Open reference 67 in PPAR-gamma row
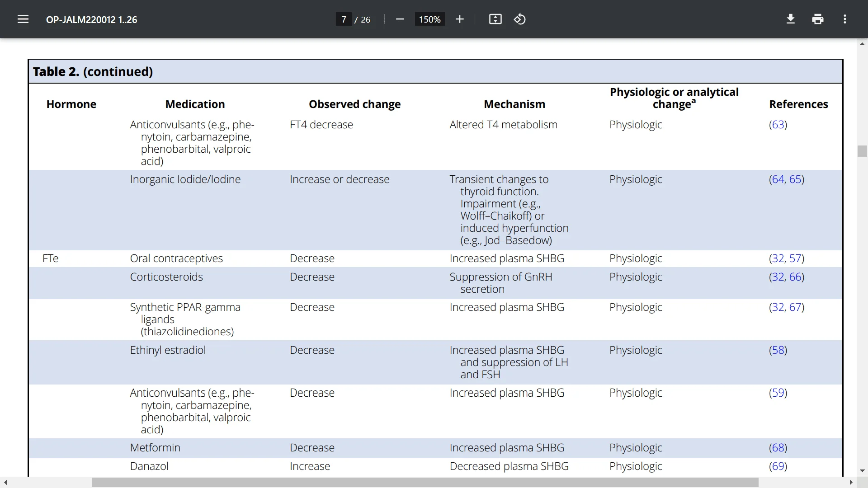The height and width of the screenshot is (488, 868). (x=795, y=307)
